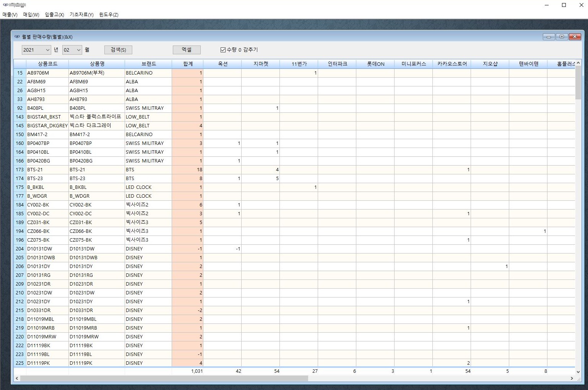The height and width of the screenshot is (390, 588).
Task: Click the horizontal scrollbar thumb
Action: pos(164,378)
